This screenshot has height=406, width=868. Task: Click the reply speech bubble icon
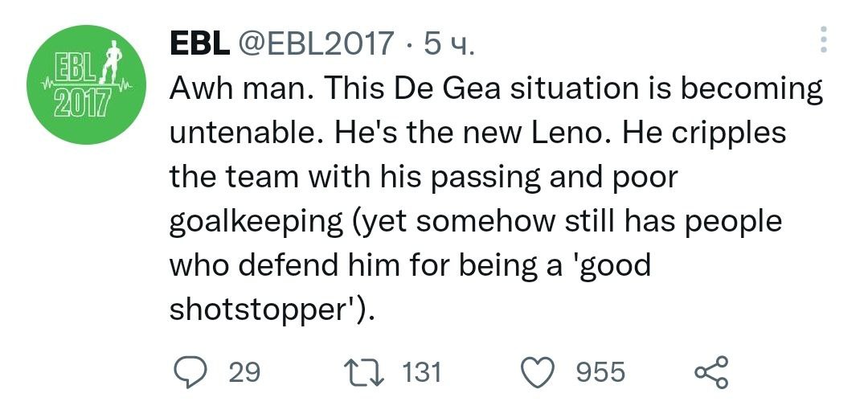(191, 372)
